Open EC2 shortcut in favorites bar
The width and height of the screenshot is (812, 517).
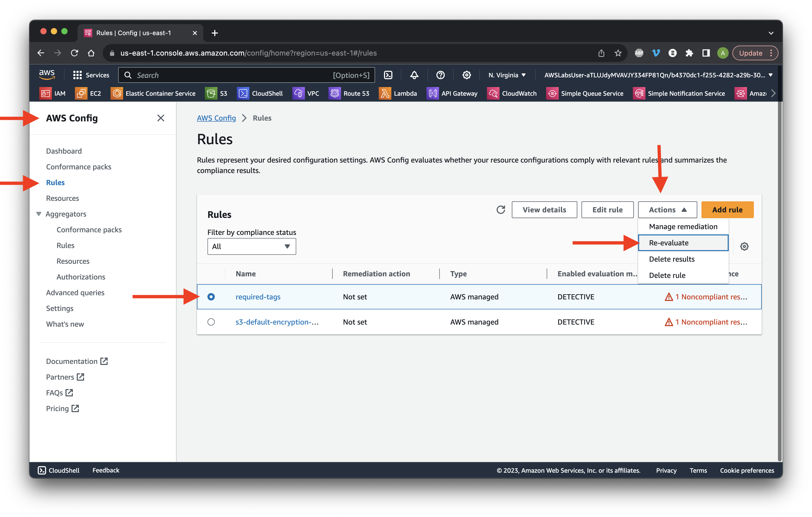(x=88, y=94)
